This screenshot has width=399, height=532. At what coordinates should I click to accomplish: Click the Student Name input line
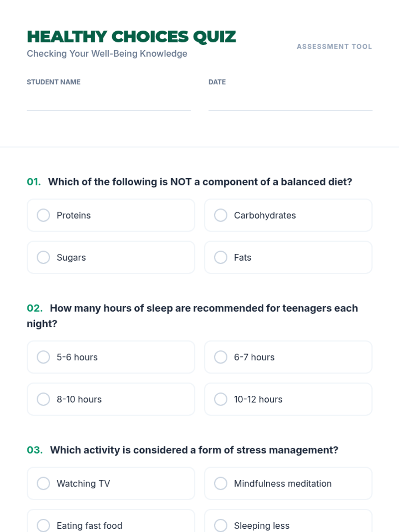coord(109,102)
